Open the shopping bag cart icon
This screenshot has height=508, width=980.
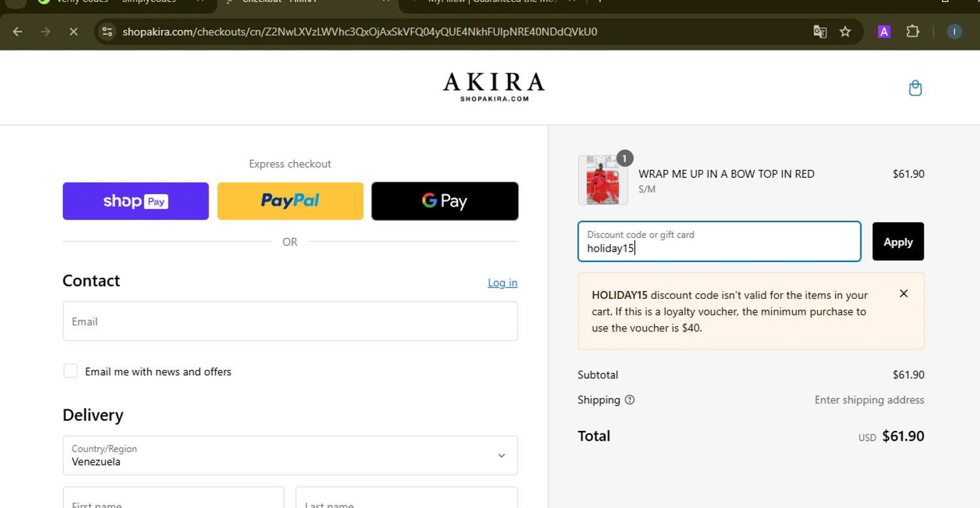point(915,88)
